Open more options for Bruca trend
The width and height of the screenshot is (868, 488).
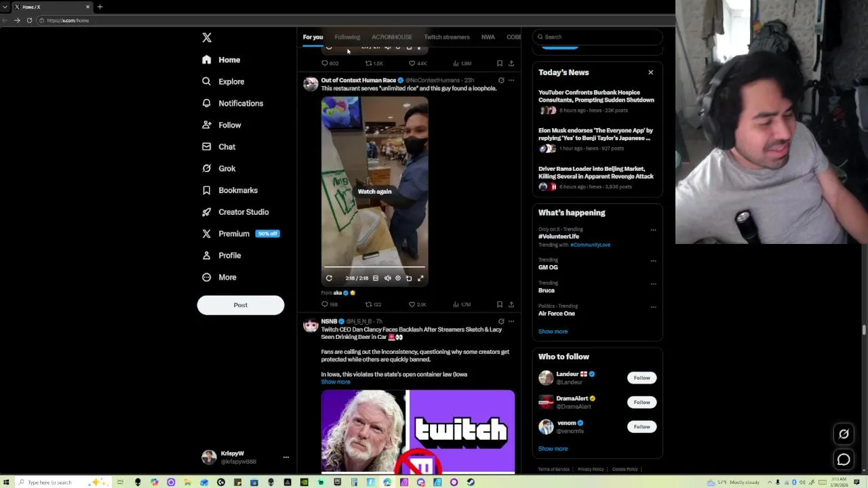tap(653, 283)
